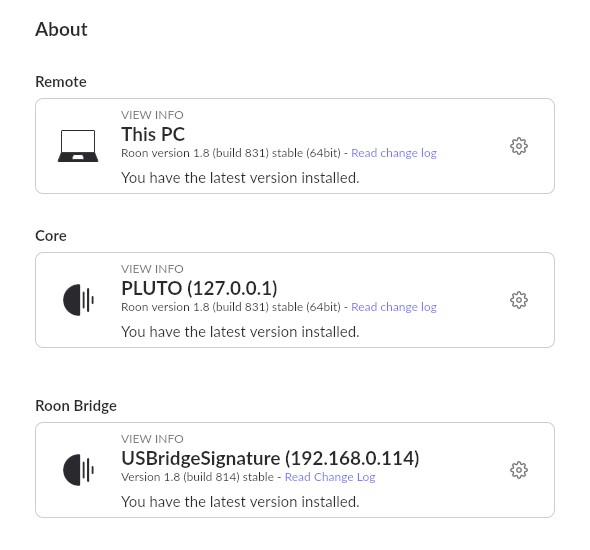Screen dimensions: 590x550
Task: Click the Core section heading
Action: [x=51, y=236]
